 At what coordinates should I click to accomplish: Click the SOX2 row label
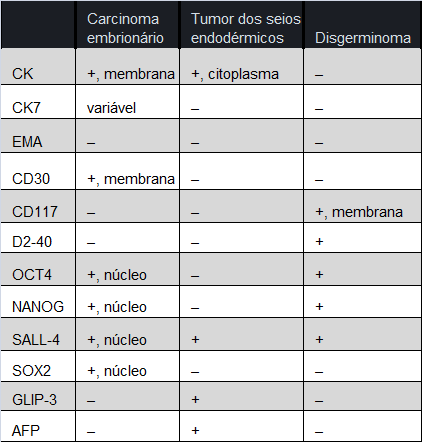(31, 371)
